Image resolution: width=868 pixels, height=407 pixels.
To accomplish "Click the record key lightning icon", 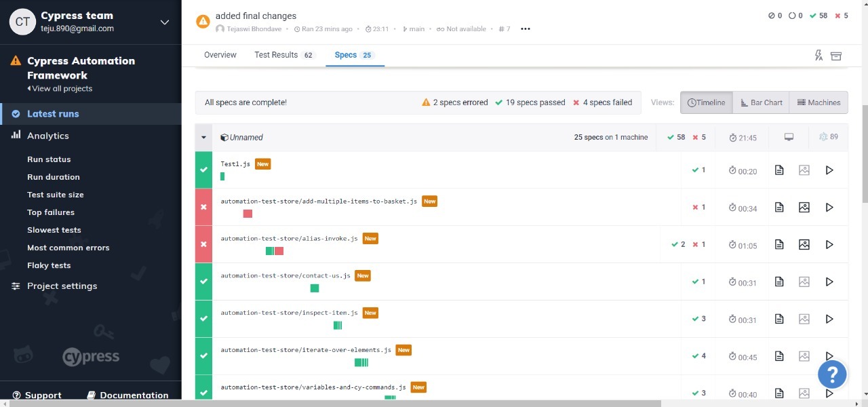I will click(818, 55).
